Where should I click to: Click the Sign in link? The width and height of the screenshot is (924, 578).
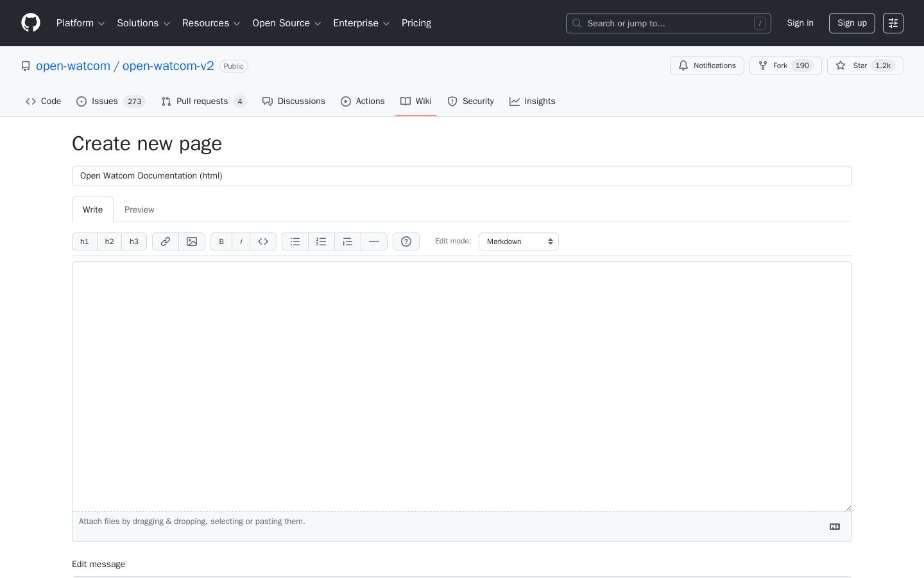pyautogui.click(x=800, y=23)
